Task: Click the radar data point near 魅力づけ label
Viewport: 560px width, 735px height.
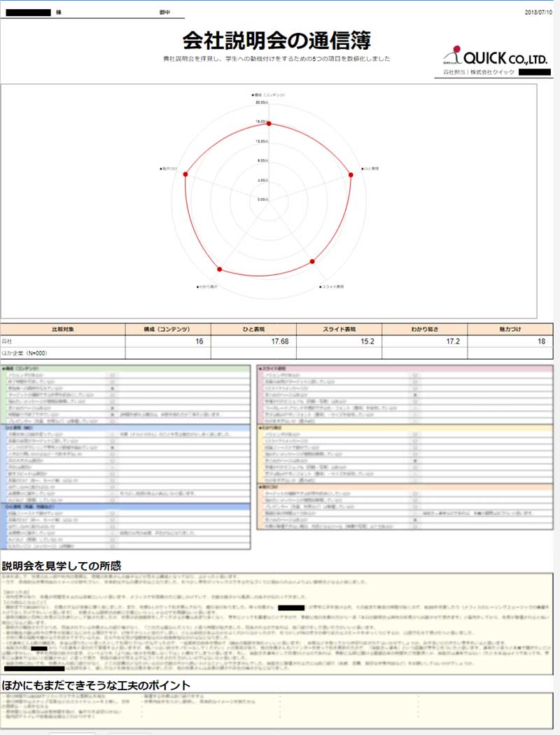Action: [185, 174]
